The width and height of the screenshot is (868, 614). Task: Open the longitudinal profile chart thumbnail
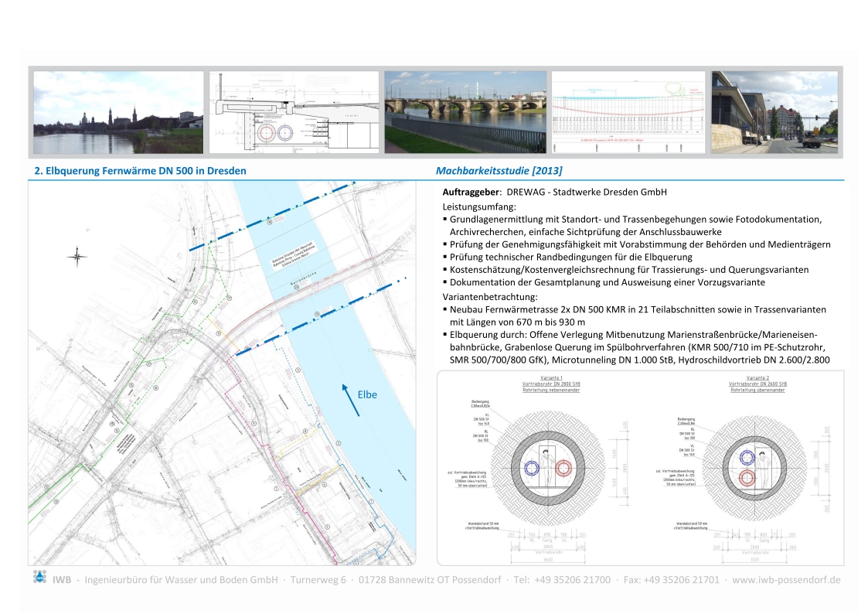coord(628,112)
